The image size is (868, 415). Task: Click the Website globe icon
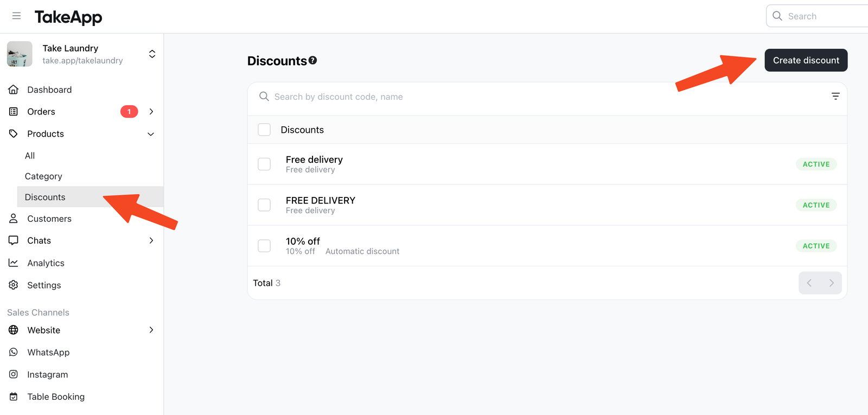point(14,330)
